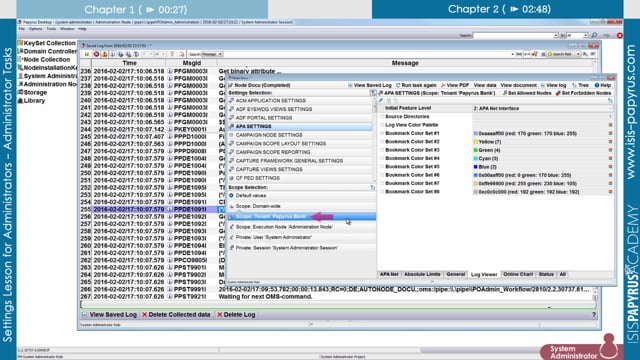Image resolution: width=640 pixels, height=360 pixels.
Task: Click the info icon in row 236
Action: [170, 71]
